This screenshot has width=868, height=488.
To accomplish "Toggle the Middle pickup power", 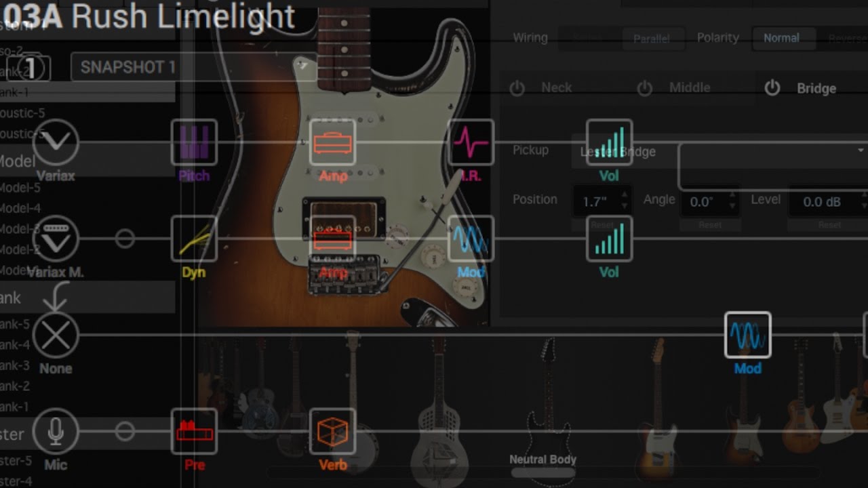I will coord(644,88).
